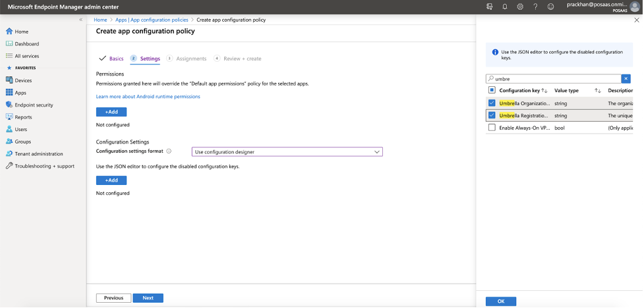
Task: Open Reports in the sidebar
Action: [x=18, y=117]
